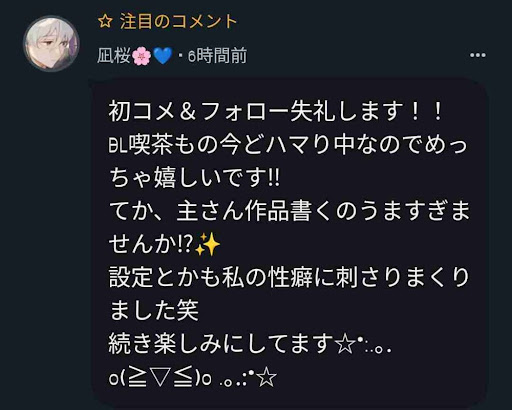Click the line 設定とかも私の性癖に刺さりまくり
Screen dimensions: 512x410
pos(289,277)
